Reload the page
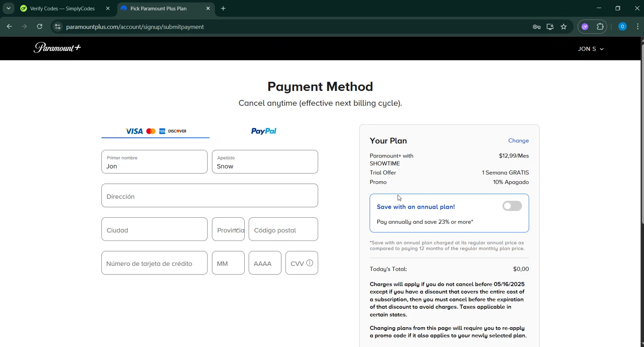The image size is (644, 347). tap(39, 27)
